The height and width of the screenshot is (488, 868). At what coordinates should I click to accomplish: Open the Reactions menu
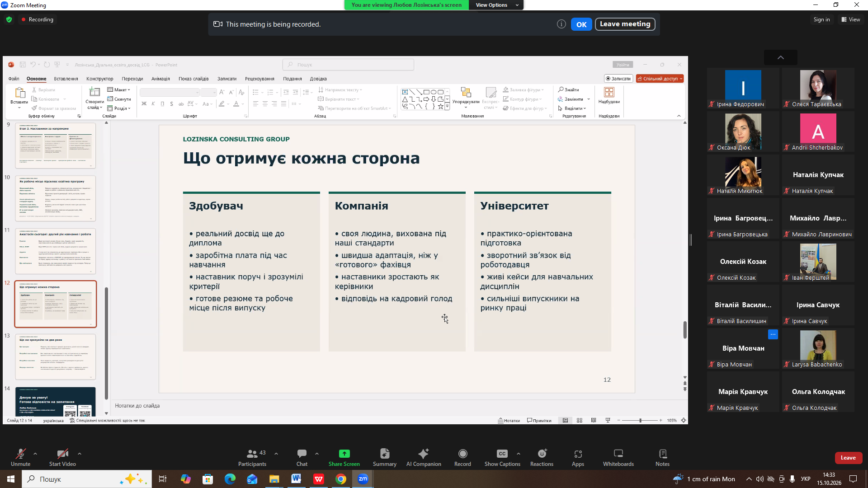pos(542,457)
